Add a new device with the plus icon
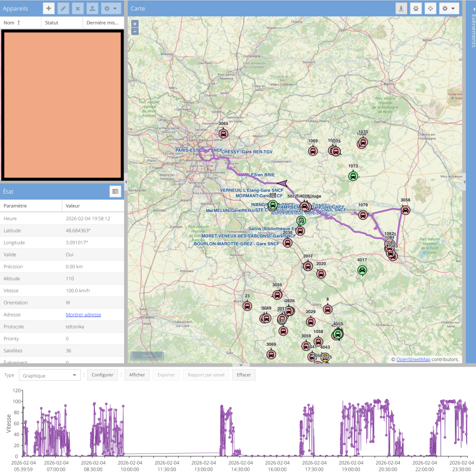 pos(48,8)
